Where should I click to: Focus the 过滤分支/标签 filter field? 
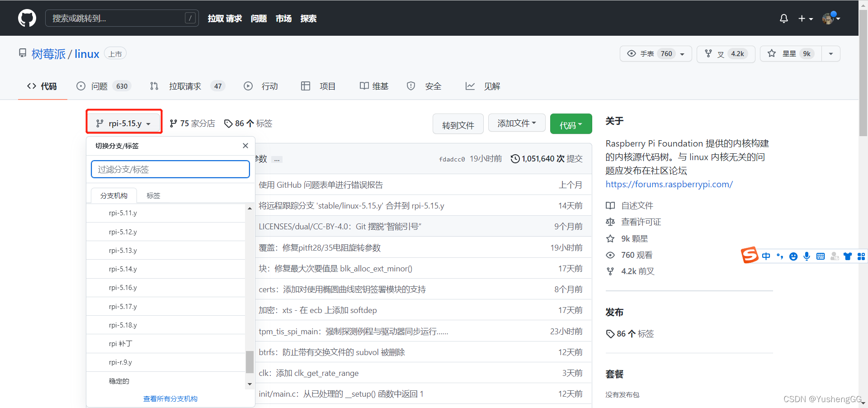coord(170,169)
